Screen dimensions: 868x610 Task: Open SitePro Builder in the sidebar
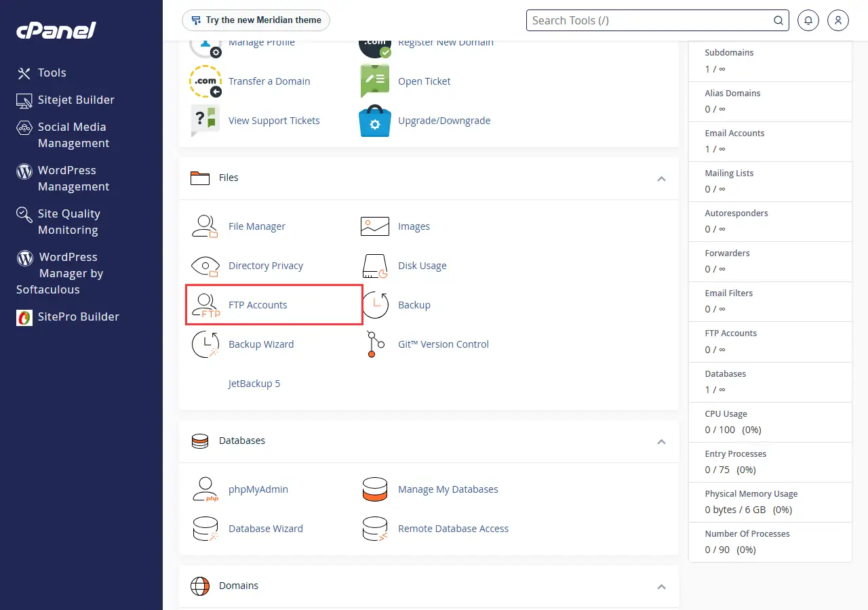coord(68,317)
